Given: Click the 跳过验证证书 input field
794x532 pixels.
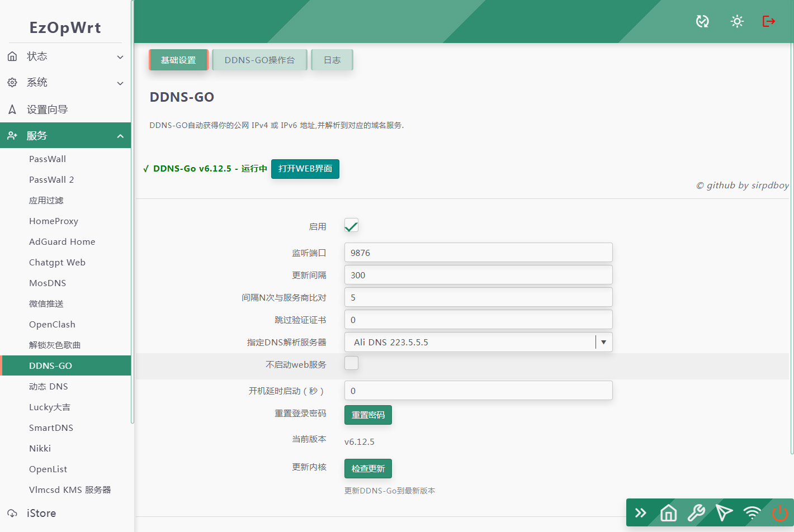Looking at the screenshot, I should tap(479, 320).
